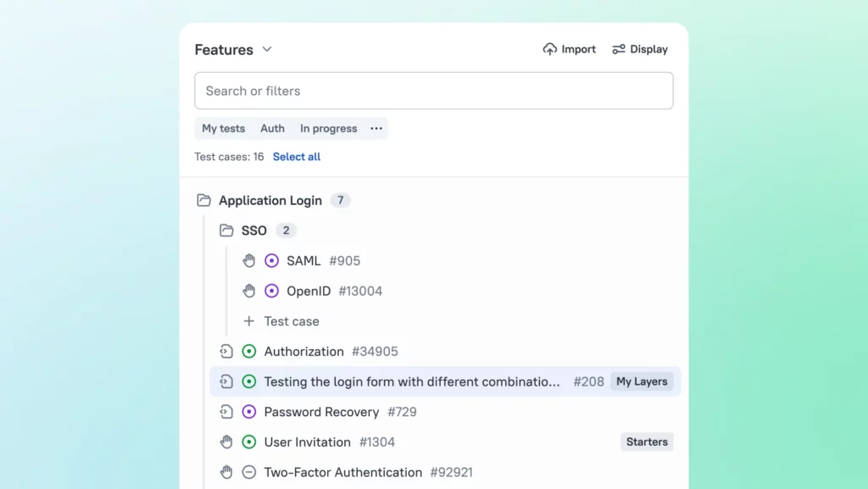Click the green status icon for Authorization
Screen dimensions: 868x489
(249, 351)
